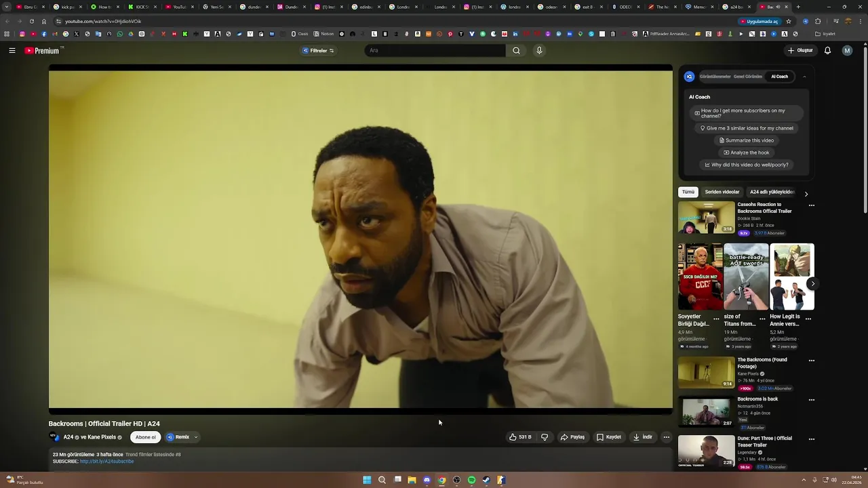Open the 'How Legit is Annie' short
868x488 pixels.
pyautogui.click(x=792, y=277)
